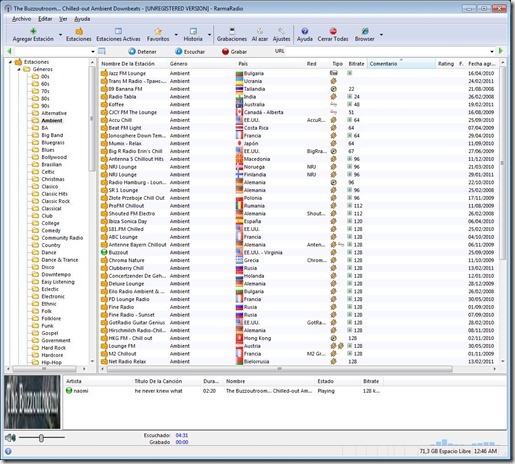Select the Chroma Nature station row
The width and height of the screenshot is (515, 464).
[x=298, y=260]
